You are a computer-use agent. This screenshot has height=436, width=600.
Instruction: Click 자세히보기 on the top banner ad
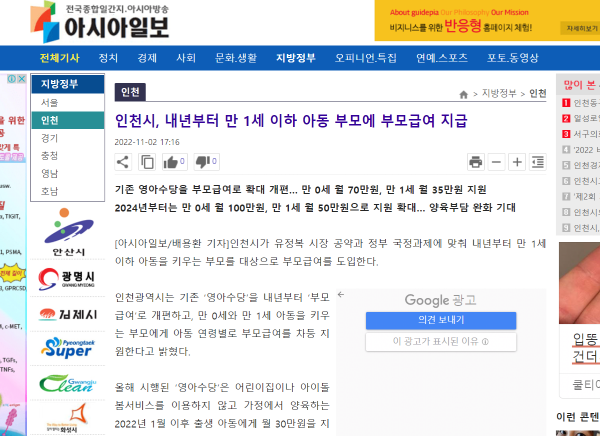[x=582, y=28]
